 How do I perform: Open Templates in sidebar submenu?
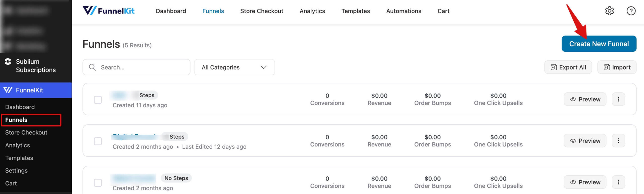point(19,158)
